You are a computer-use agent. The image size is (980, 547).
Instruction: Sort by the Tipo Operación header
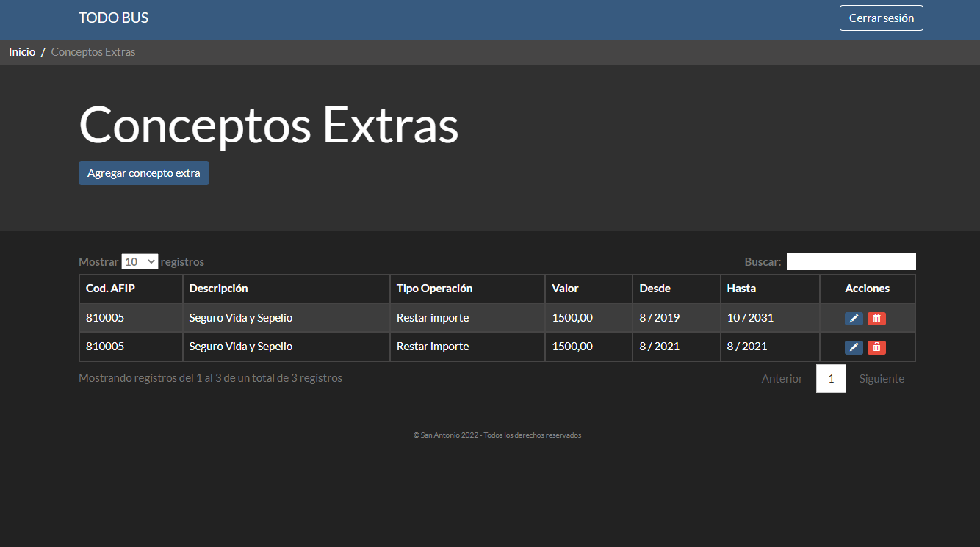coord(434,289)
